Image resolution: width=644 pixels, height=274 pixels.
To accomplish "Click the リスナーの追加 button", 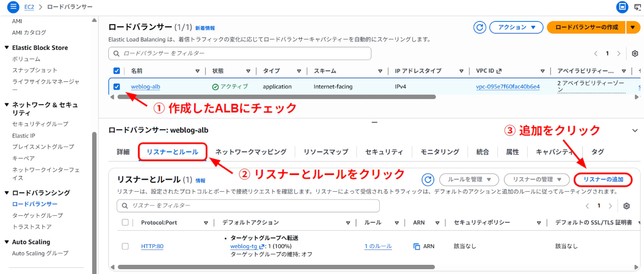I will (603, 179).
